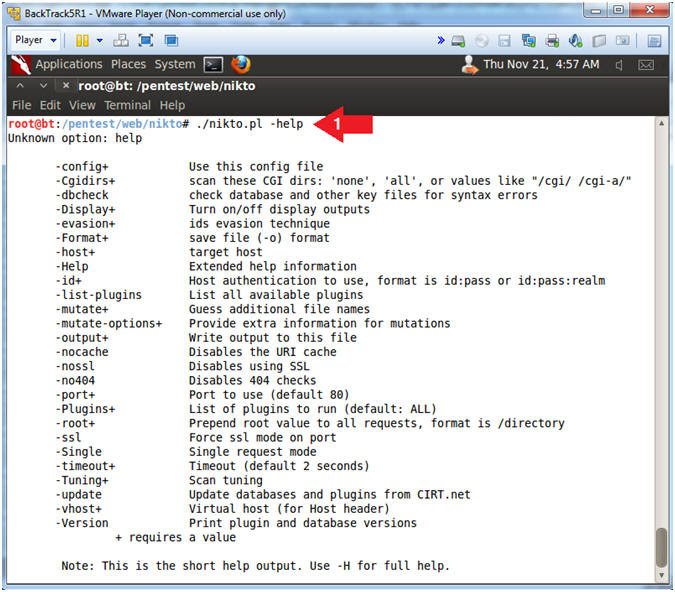Enter full screen mode in VMware Player

pos(146,40)
